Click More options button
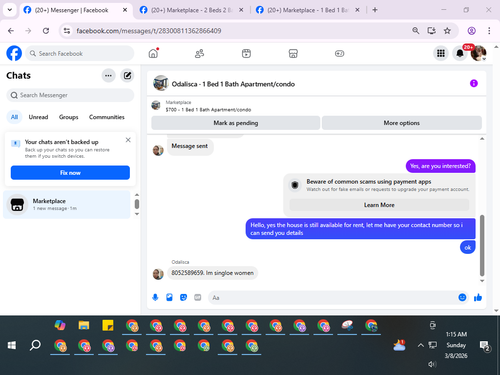The width and height of the screenshot is (500, 375). (402, 123)
